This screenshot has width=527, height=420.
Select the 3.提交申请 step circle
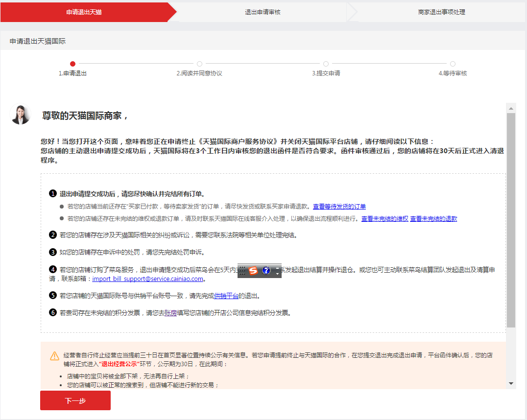[326, 64]
